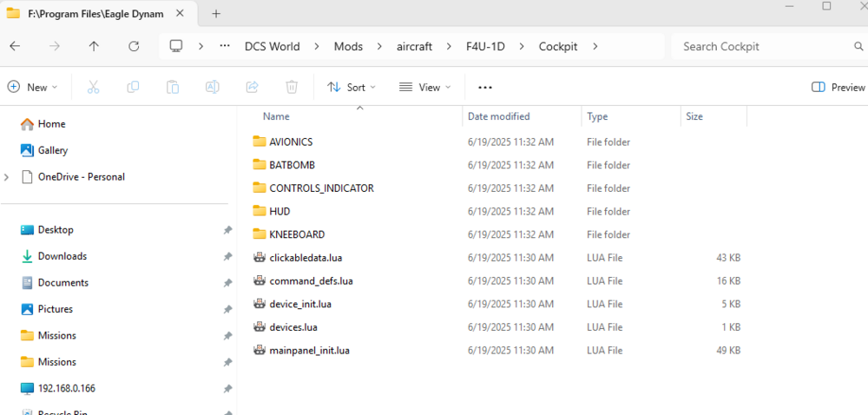Viewport: 868px width, 415px height.
Task: Select the devices.lua file icon
Action: click(259, 327)
